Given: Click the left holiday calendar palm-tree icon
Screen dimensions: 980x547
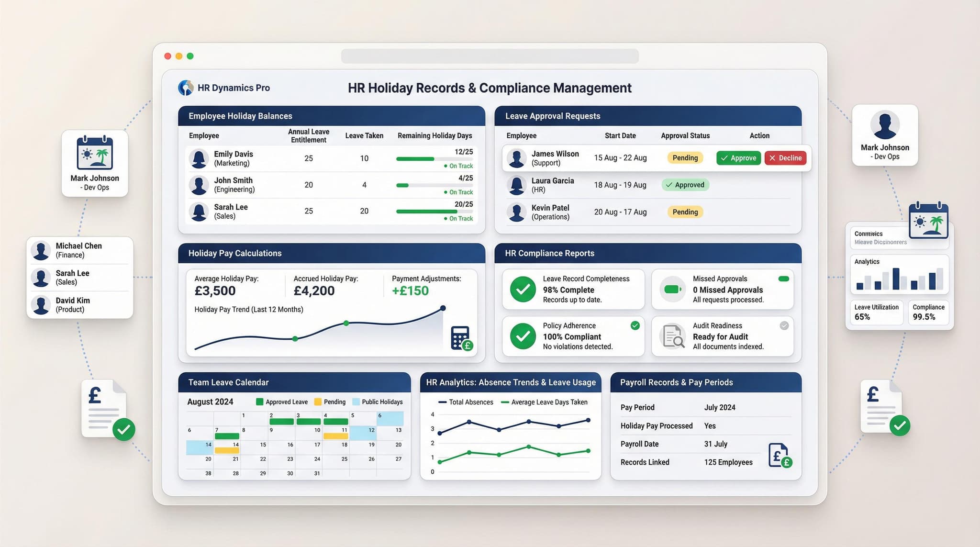Looking at the screenshot, I should (x=95, y=153).
